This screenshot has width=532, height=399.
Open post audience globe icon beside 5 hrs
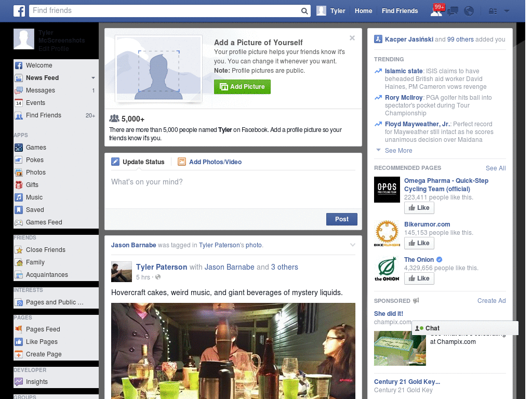pyautogui.click(x=158, y=277)
